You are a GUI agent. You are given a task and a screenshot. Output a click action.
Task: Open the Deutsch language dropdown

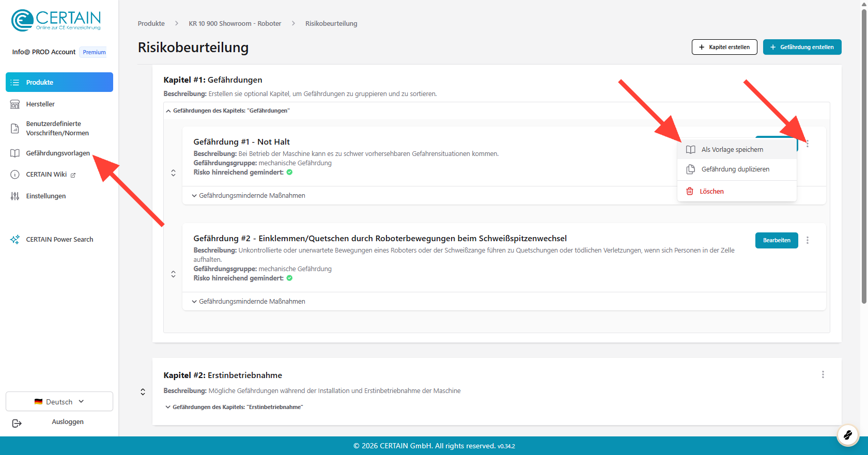pos(59,401)
